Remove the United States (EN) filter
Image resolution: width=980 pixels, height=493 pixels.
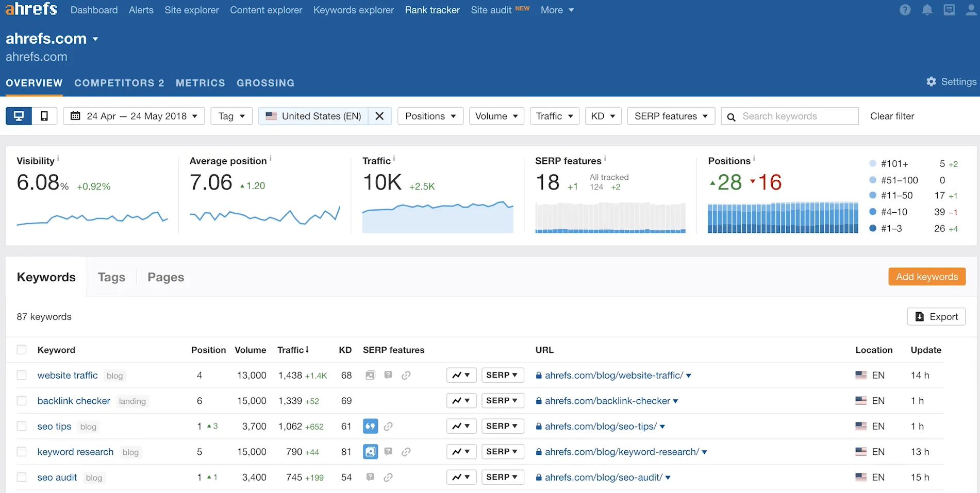click(379, 116)
